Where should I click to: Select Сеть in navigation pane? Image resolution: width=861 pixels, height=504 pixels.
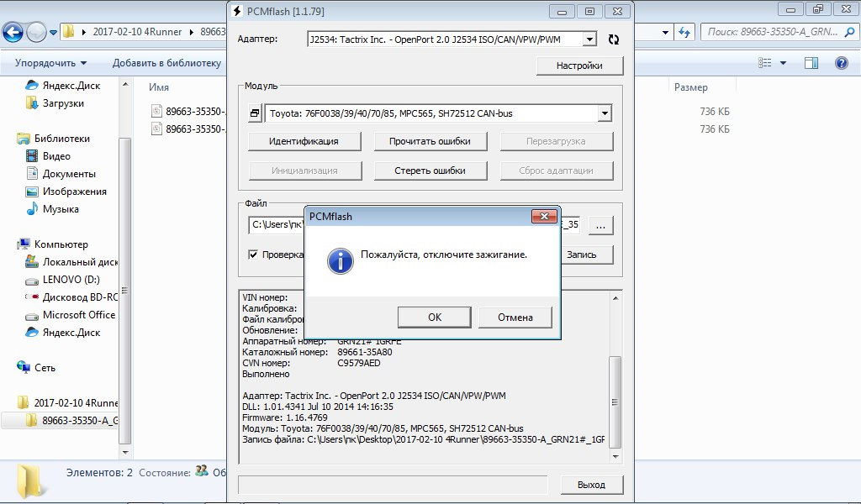pyautogui.click(x=36, y=368)
